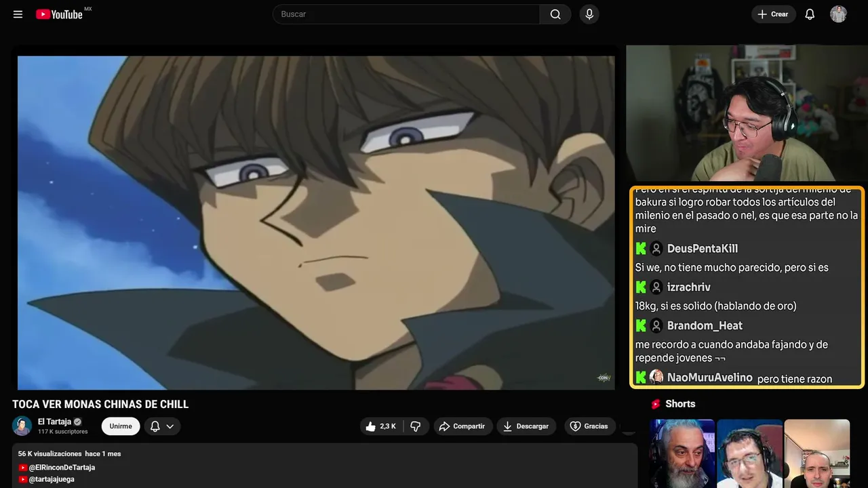The image size is (868, 488).
Task: Click the message '18kg, si es solido'
Action: [x=716, y=306]
